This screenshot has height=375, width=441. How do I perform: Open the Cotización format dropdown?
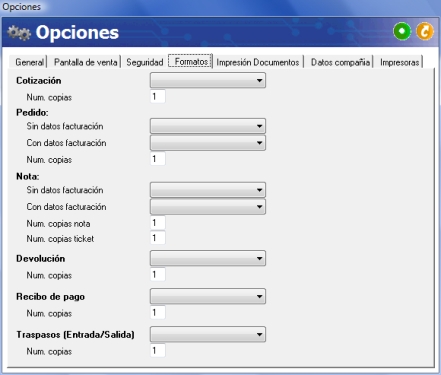tap(208, 80)
